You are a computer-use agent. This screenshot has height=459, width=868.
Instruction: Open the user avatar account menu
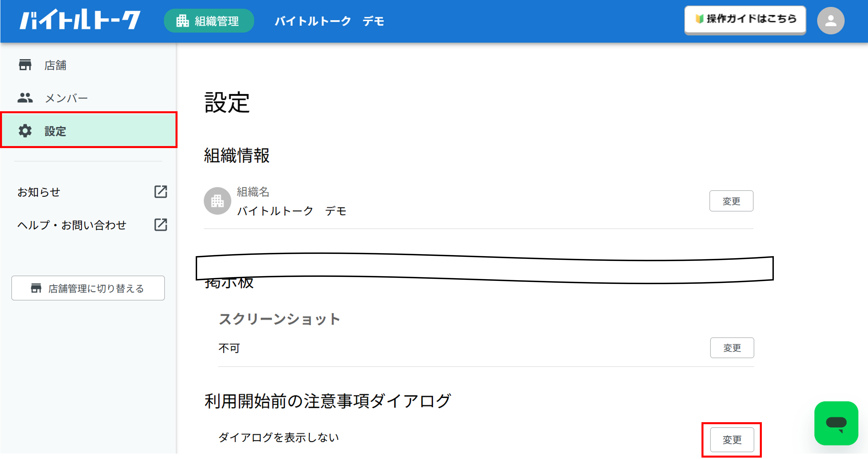(831, 21)
